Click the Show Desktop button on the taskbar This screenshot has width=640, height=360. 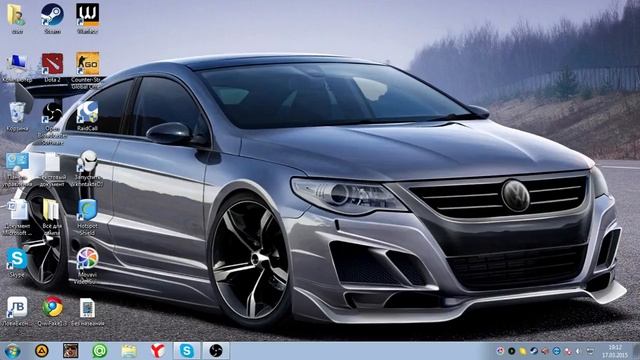click(x=636, y=351)
